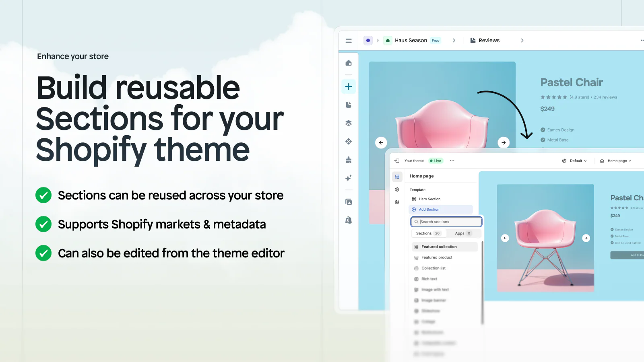Open the media images icon in sidebar
The width and height of the screenshot is (644, 362).
(x=349, y=202)
